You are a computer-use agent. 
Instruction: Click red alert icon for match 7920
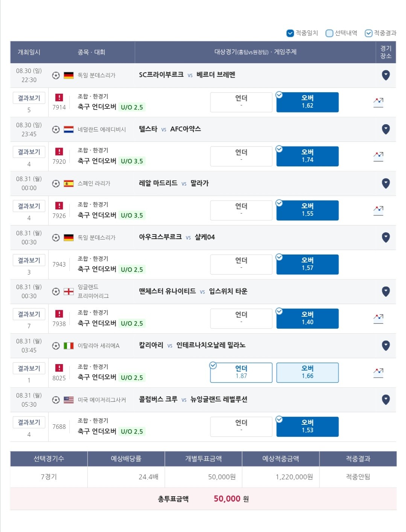pos(59,152)
